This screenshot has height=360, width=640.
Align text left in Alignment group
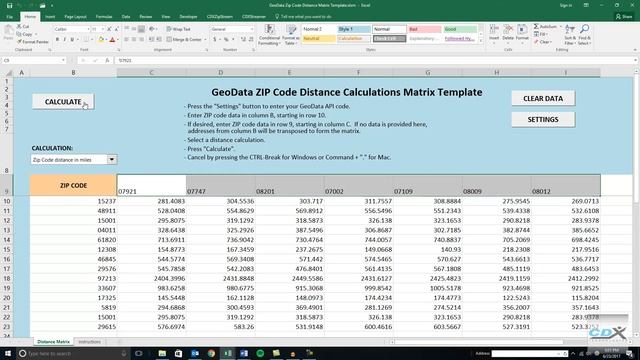point(127,40)
